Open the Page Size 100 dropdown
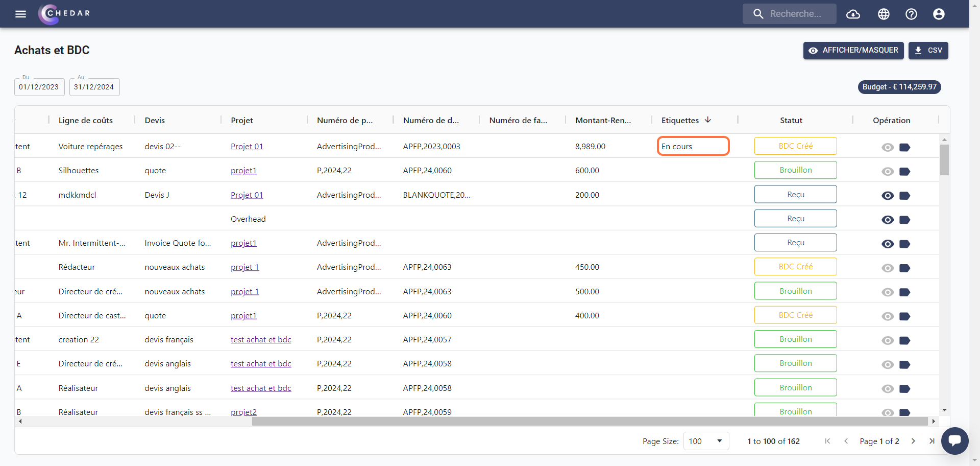This screenshot has height=466, width=980. pos(706,441)
